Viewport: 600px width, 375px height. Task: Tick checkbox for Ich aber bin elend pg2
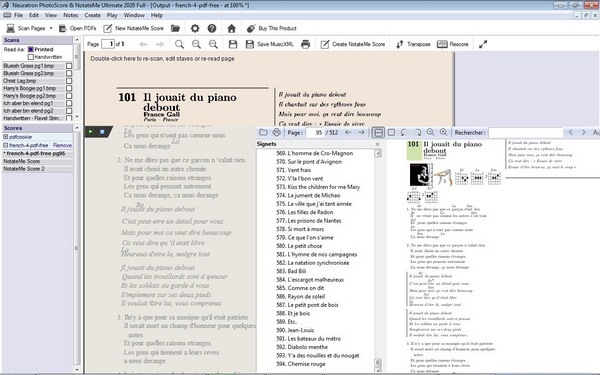point(69,111)
